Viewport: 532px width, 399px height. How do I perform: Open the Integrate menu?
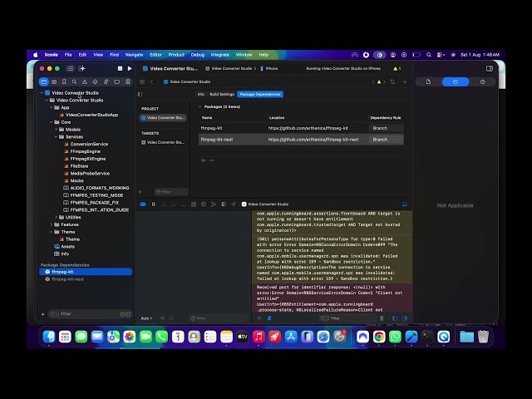(219, 55)
